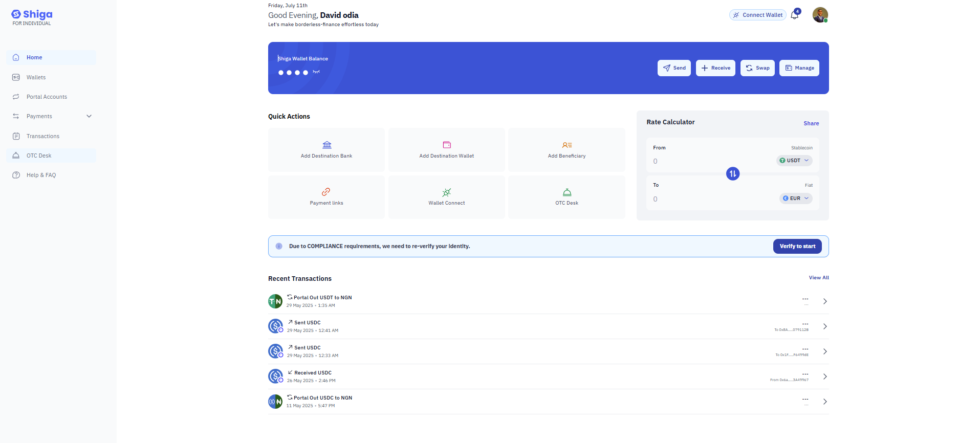980x443 pixels.
Task: Click Payment links chain icon
Action: tap(326, 192)
